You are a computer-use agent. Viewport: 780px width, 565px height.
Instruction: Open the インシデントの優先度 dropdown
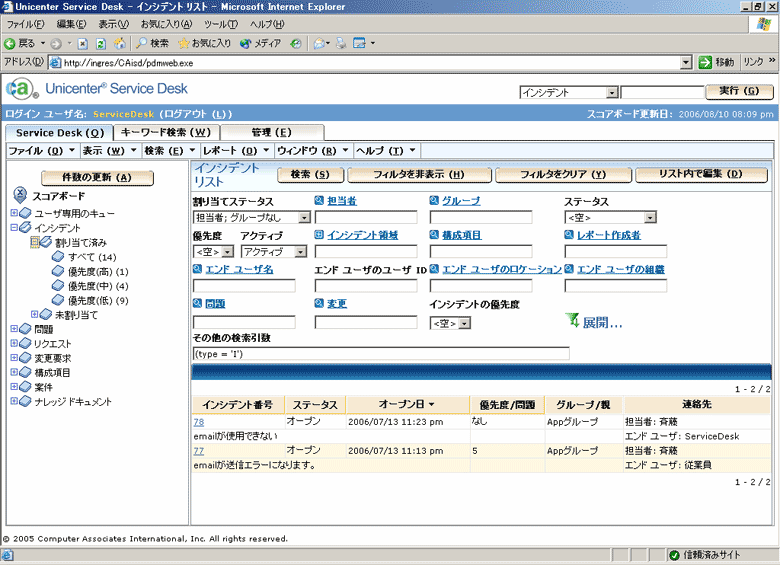click(x=464, y=324)
